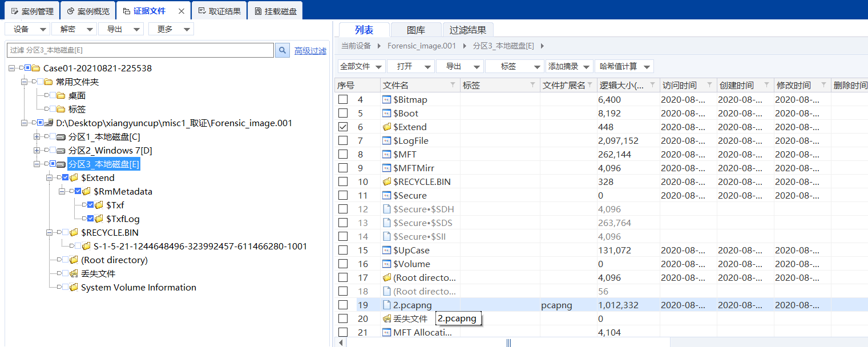This screenshot has height=347, width=868.
Task: Click the $RECYCLE.BIN folder icon in file list
Action: click(387, 181)
